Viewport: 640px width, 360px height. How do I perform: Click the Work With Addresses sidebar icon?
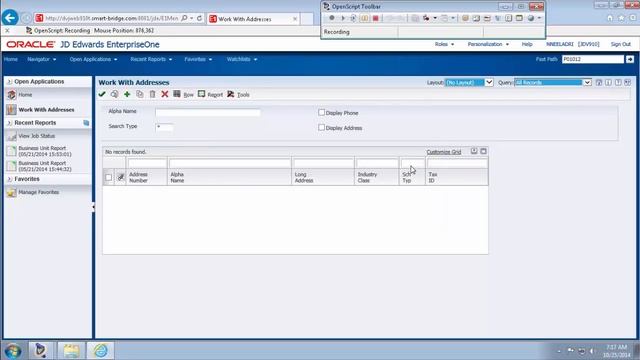click(11, 109)
